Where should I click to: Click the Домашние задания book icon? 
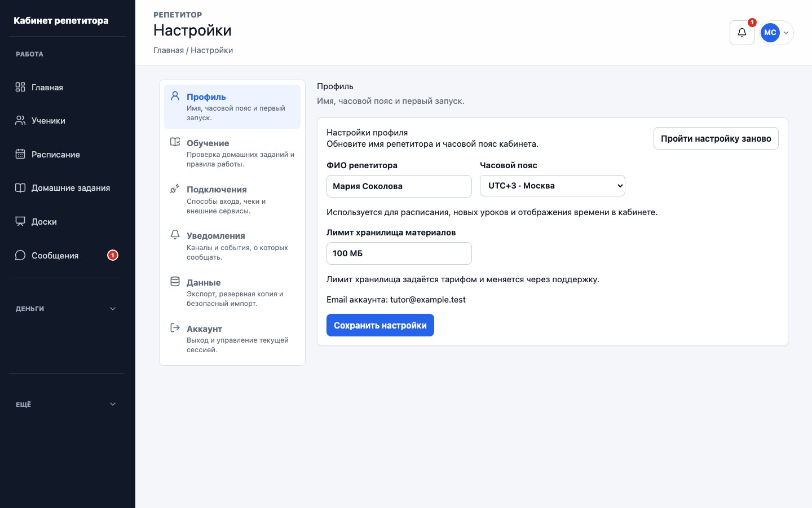(20, 188)
